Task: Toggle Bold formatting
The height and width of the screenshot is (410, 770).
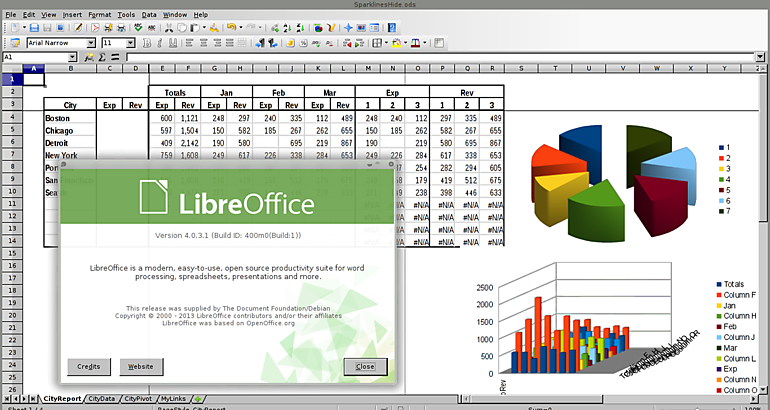Action: [146, 43]
